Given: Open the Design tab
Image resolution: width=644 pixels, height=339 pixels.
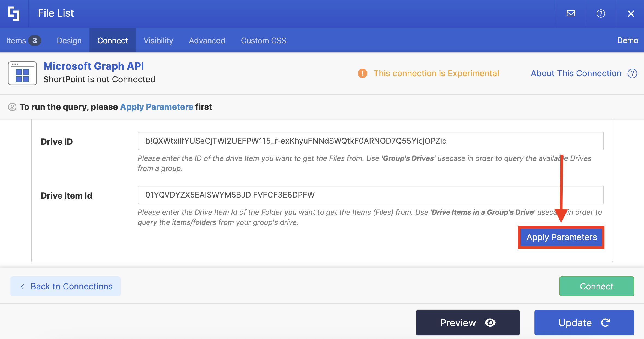Looking at the screenshot, I should (x=69, y=40).
